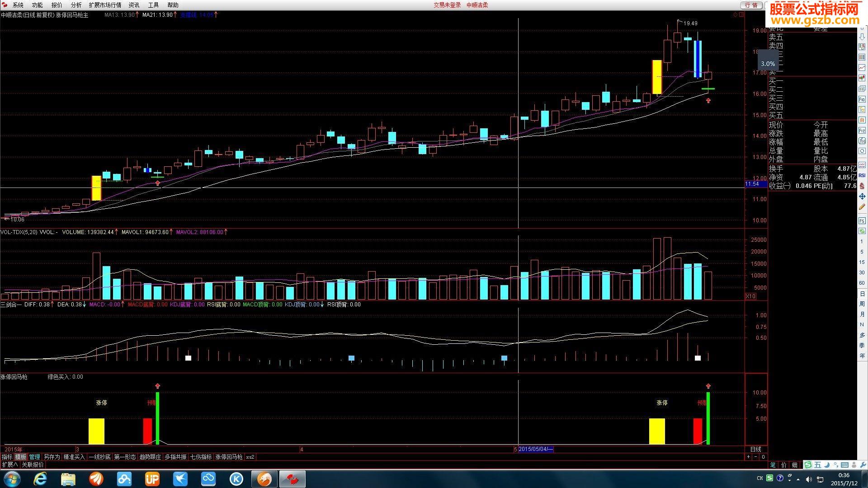Open the 分析 menu
The height and width of the screenshot is (488, 868).
(76, 5)
